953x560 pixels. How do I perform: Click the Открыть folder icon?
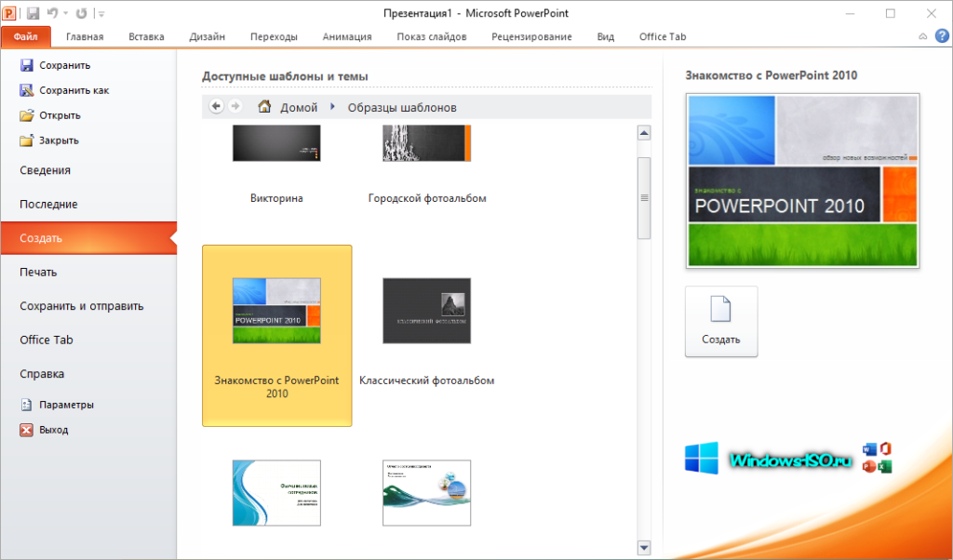[x=26, y=114]
